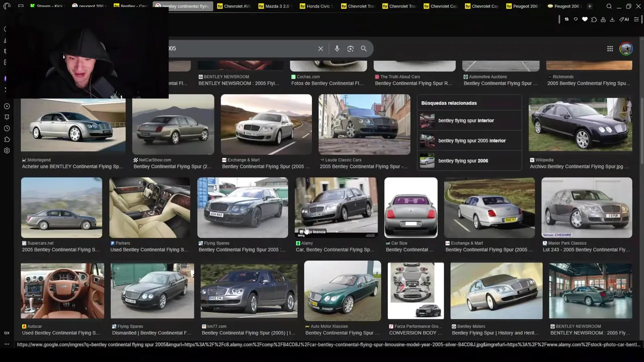This screenshot has height=362, width=644.
Task: Open the Manor Park Classics thumbnail
Action: pyautogui.click(x=587, y=207)
